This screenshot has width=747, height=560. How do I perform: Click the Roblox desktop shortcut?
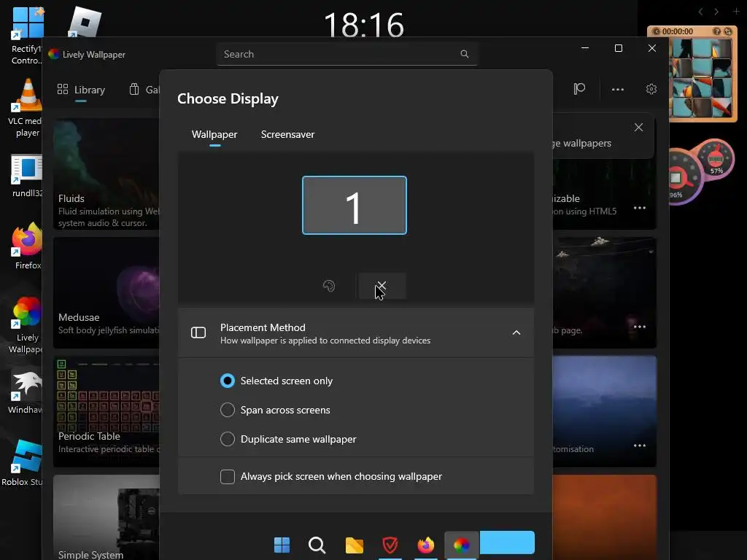point(85,22)
